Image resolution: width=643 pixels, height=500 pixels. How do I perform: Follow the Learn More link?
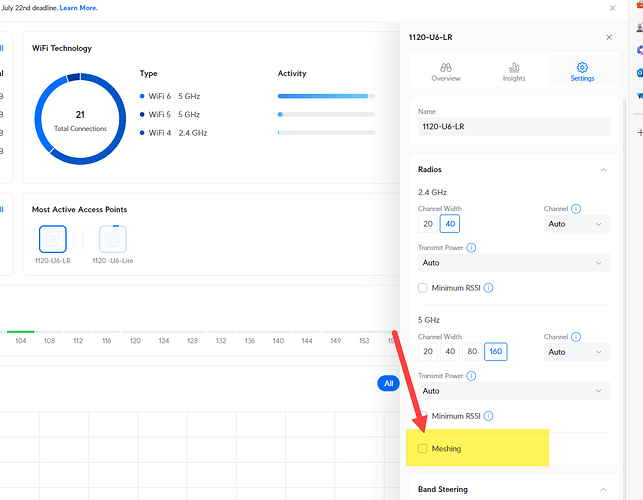(x=78, y=8)
